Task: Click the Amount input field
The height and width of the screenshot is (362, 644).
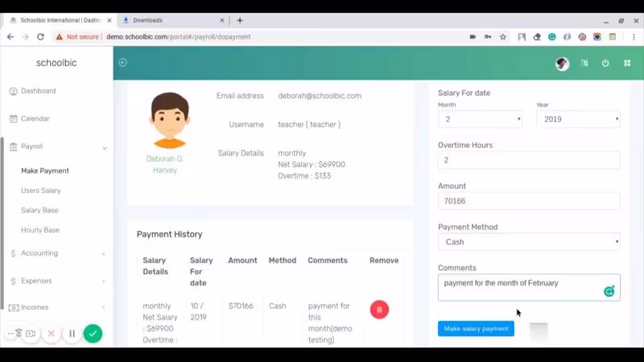Action: [529, 201]
